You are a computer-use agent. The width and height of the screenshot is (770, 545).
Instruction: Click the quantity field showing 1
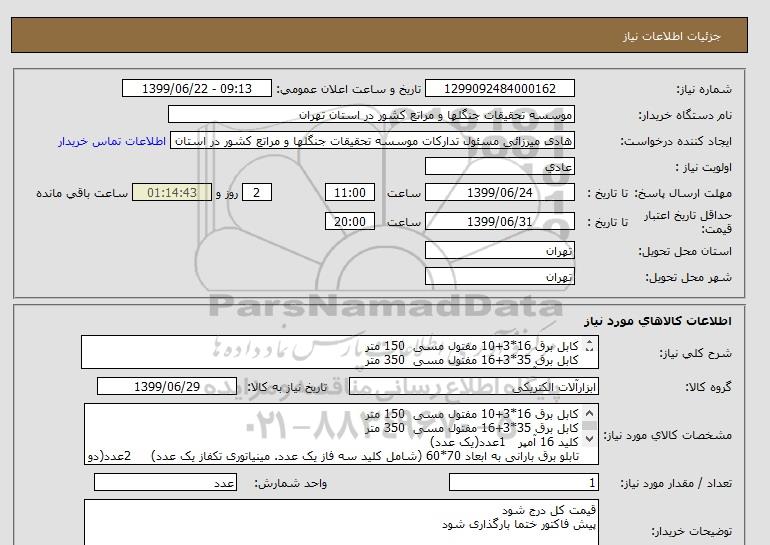pyautogui.click(x=523, y=483)
